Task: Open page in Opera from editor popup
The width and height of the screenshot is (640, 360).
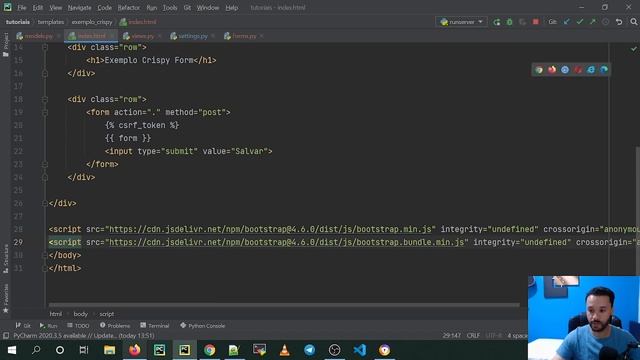Action: pos(578,70)
